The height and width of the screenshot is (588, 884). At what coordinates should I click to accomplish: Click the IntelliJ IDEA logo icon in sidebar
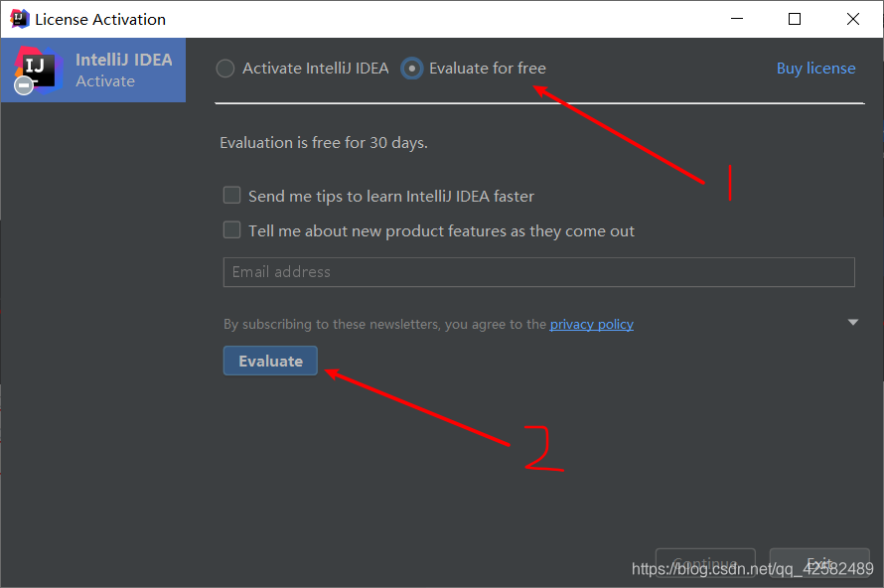pos(37,70)
